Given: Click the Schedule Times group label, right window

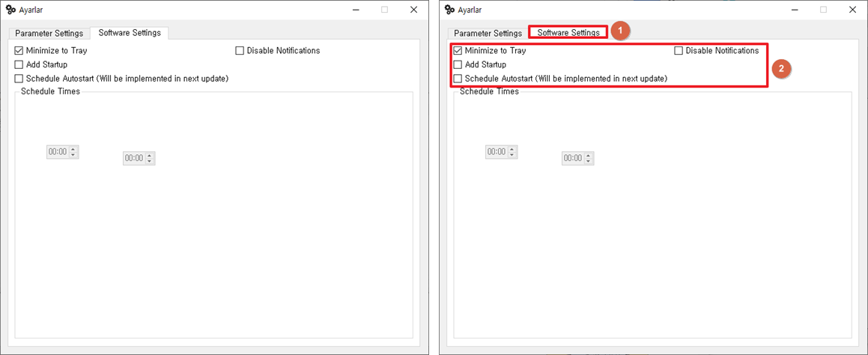Looking at the screenshot, I should pyautogui.click(x=489, y=91).
